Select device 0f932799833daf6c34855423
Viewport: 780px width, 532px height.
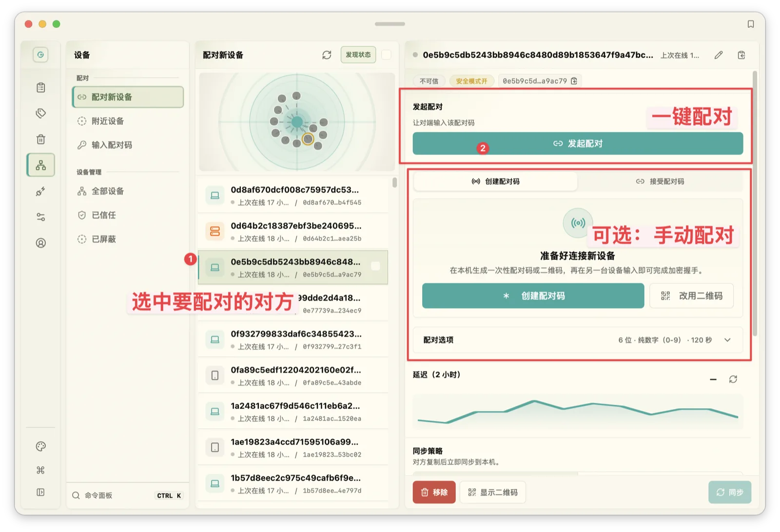293,339
